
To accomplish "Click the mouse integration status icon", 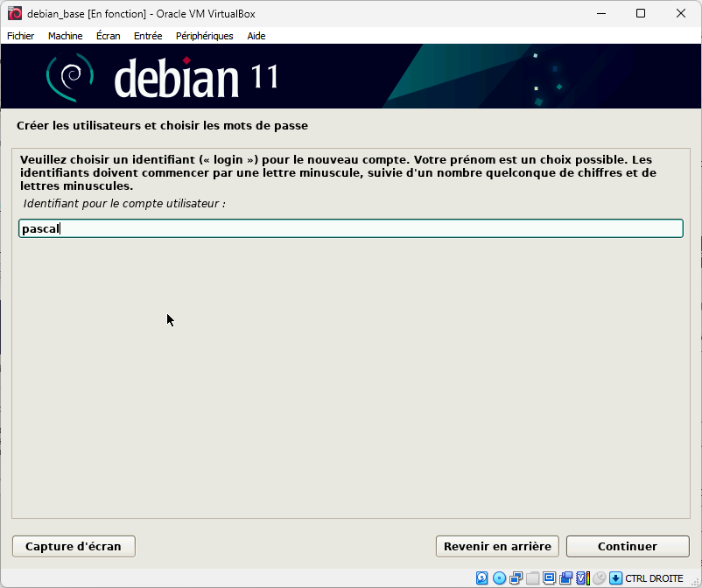I will click(x=599, y=578).
